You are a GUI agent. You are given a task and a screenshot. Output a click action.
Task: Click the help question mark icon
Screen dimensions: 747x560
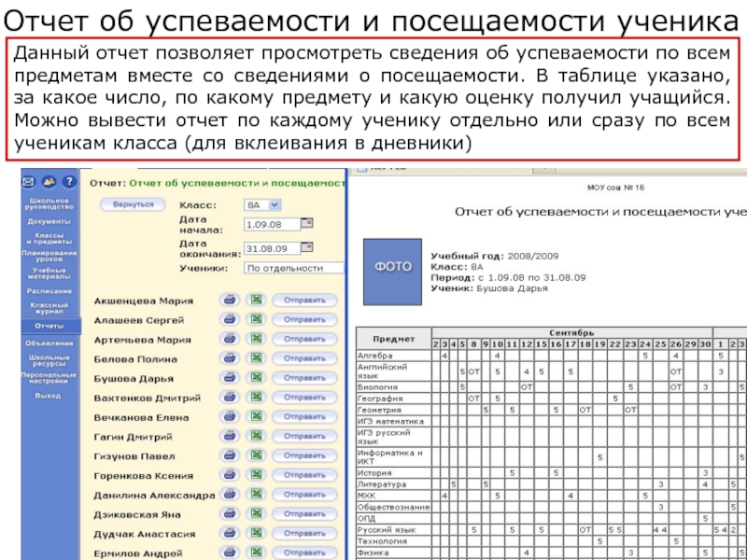point(70,182)
